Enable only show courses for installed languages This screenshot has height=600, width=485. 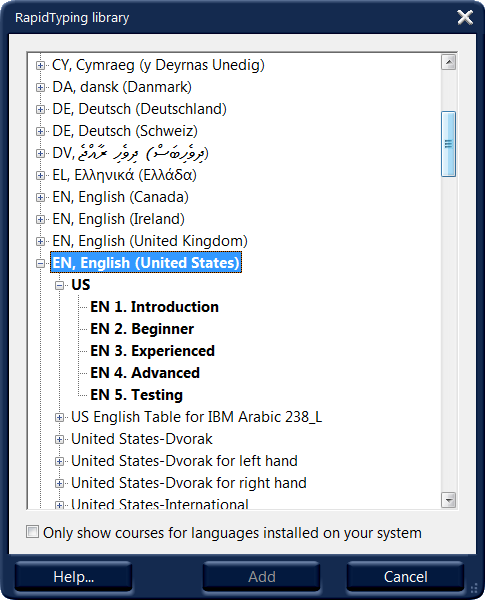tap(33, 532)
